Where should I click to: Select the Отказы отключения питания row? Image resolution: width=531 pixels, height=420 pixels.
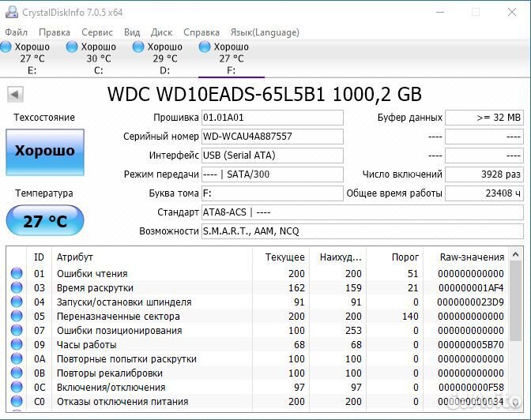258,401
